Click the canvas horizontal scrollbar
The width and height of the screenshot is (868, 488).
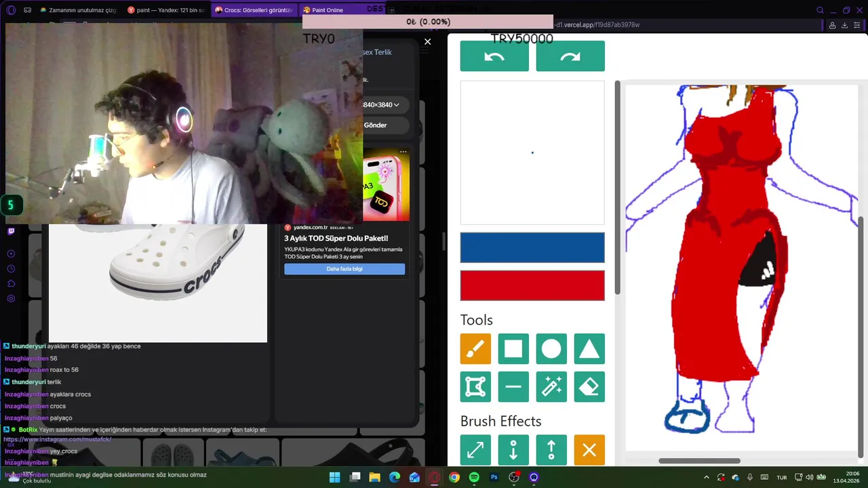pos(699,461)
